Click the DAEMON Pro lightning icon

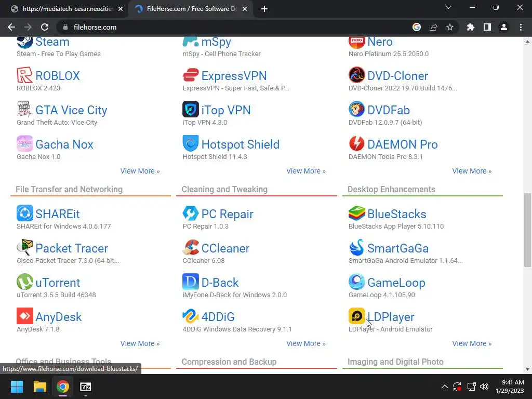click(x=356, y=143)
